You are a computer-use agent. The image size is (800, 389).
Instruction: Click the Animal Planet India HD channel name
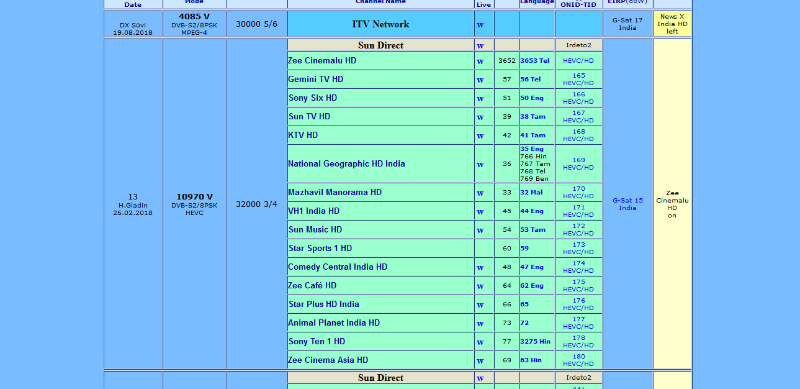(x=334, y=323)
